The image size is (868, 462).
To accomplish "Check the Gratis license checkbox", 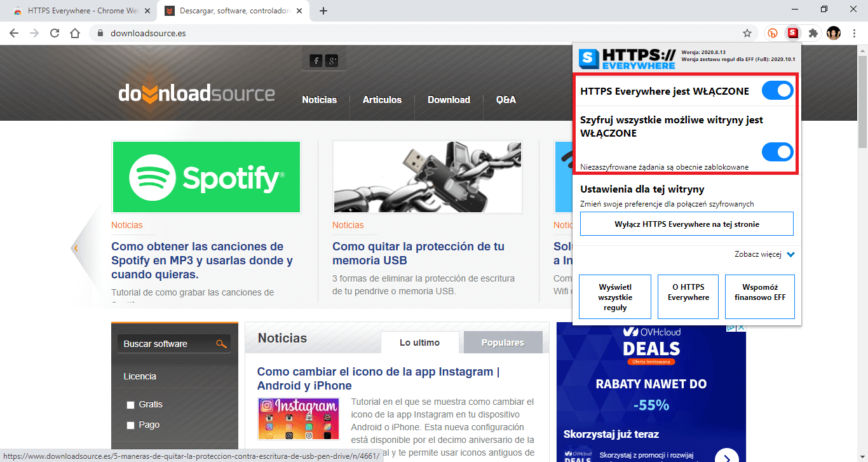I will (130, 405).
